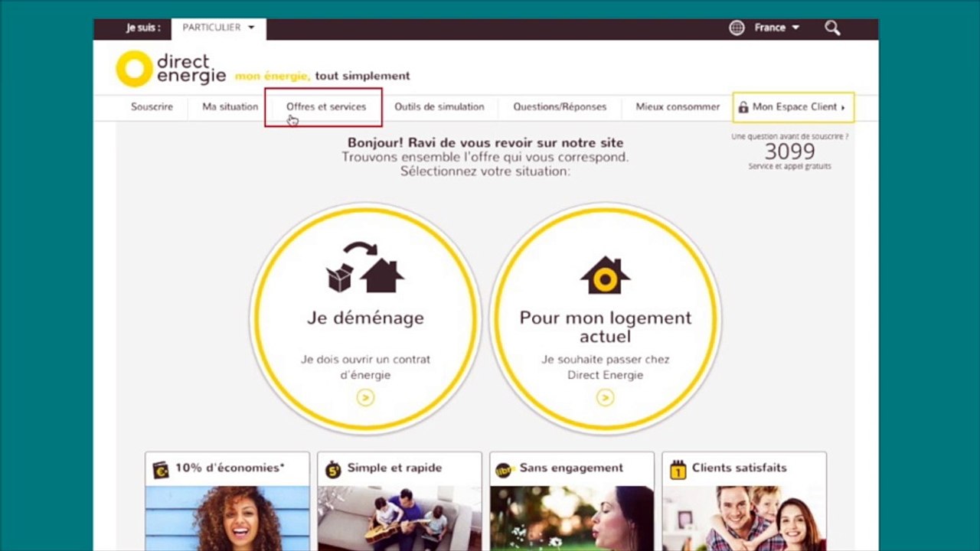Click the Direct Energie logo
The width and height of the screenshot is (980, 551).
171,69
